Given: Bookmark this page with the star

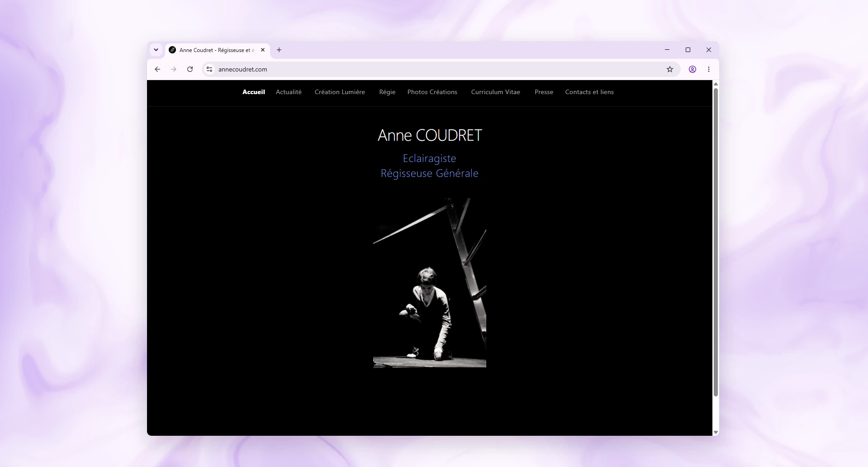Looking at the screenshot, I should [670, 69].
